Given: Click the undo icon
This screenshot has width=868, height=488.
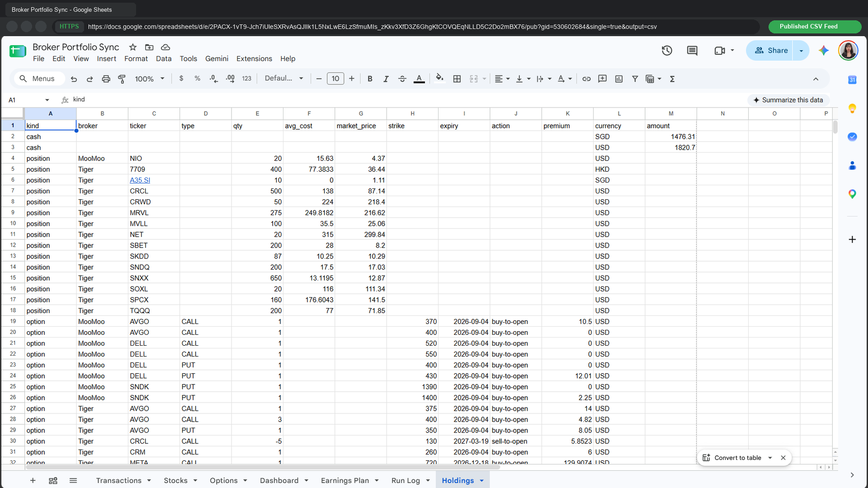Looking at the screenshot, I should (74, 79).
